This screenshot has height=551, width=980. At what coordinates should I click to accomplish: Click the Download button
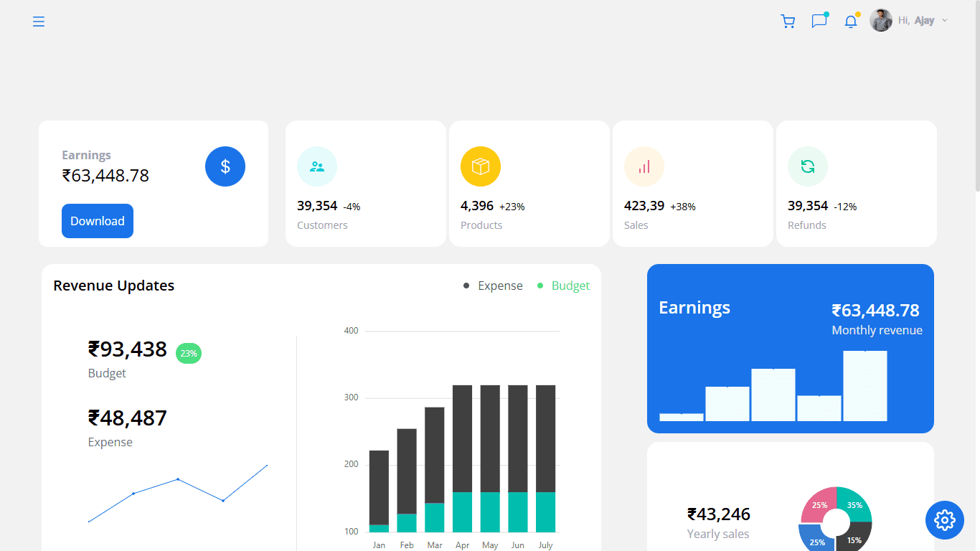[97, 221]
